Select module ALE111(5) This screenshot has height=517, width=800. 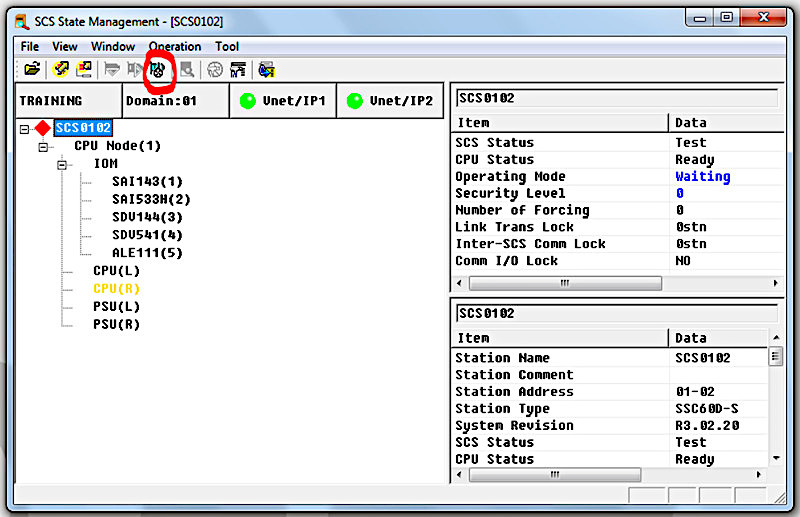click(147, 253)
